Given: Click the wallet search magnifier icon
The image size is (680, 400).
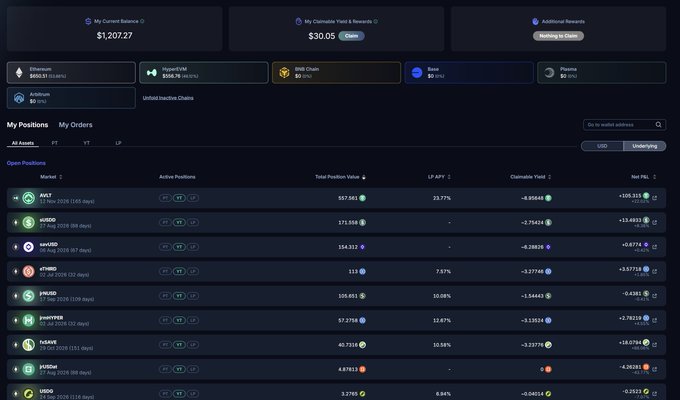Looking at the screenshot, I should [x=658, y=125].
